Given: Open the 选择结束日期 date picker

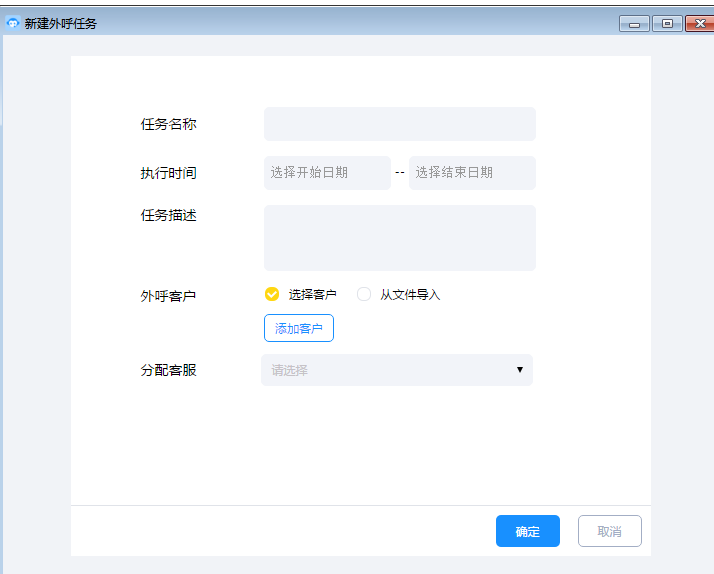Looking at the screenshot, I should [x=471, y=173].
